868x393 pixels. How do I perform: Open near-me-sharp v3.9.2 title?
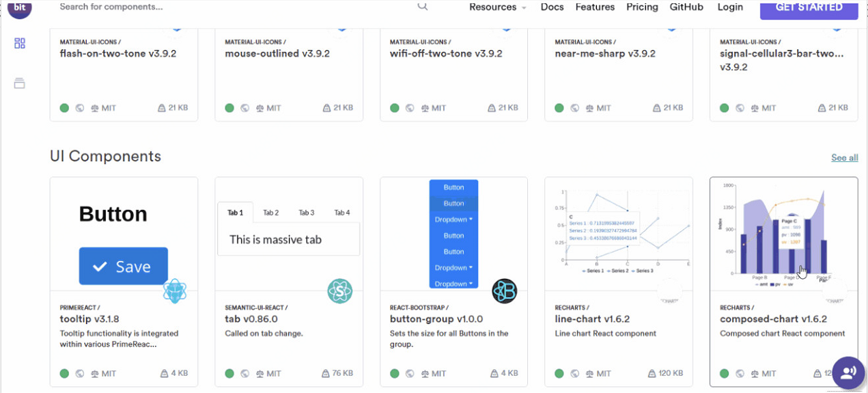point(605,53)
